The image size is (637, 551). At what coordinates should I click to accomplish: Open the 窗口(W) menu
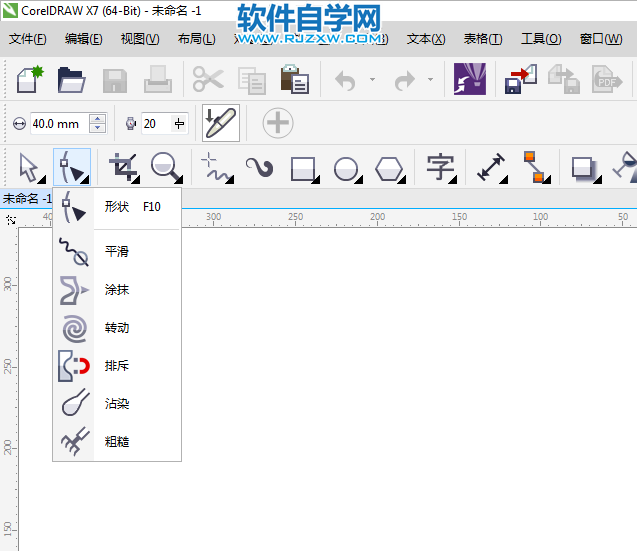601,39
